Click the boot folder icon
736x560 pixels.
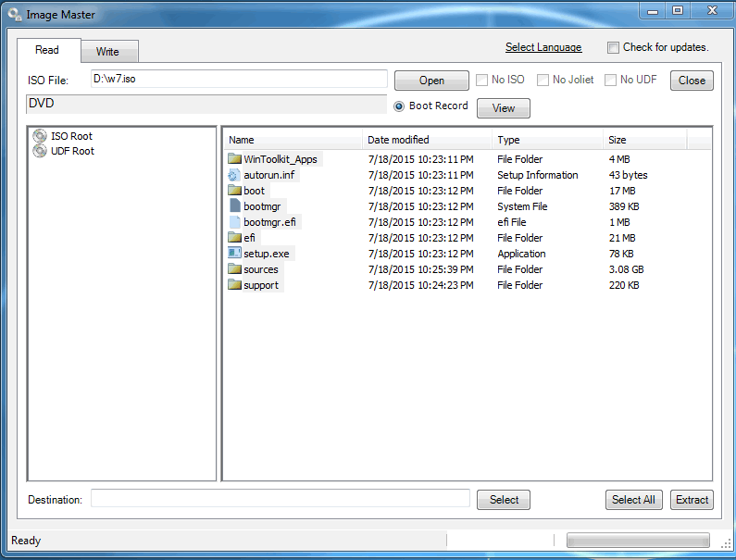pyautogui.click(x=234, y=191)
